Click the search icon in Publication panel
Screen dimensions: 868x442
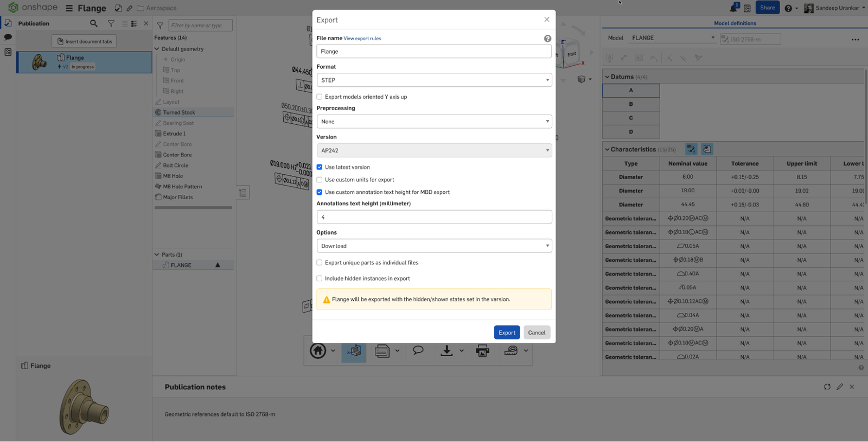point(94,23)
